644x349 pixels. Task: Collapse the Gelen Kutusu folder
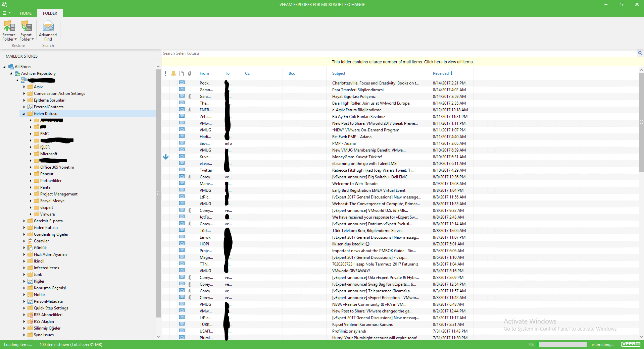pos(24,114)
